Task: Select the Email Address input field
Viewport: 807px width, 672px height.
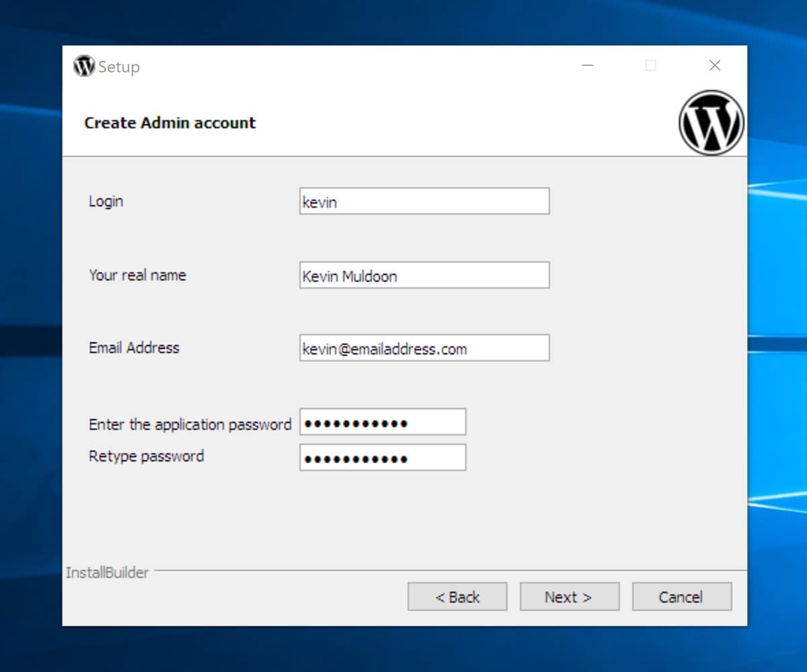Action: pyautogui.click(x=424, y=348)
